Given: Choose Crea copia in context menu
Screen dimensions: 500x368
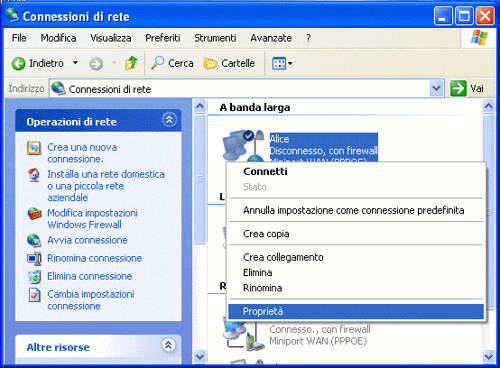Looking at the screenshot, I should (356, 234).
